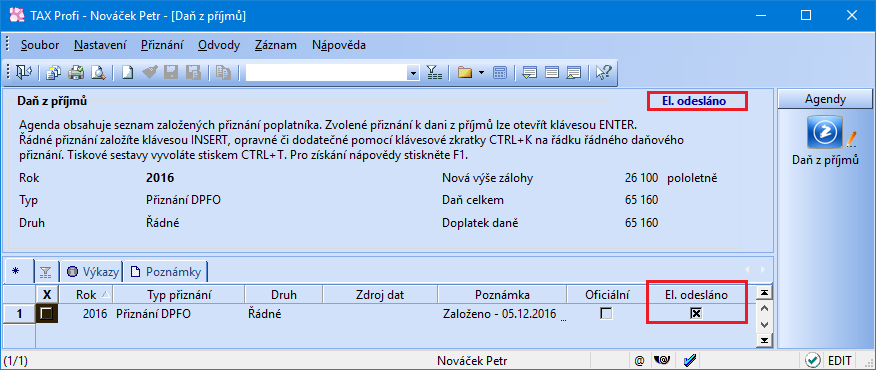This screenshot has width=876, height=370.
Task: Click the exit door icon in toolbar
Action: [x=25, y=73]
